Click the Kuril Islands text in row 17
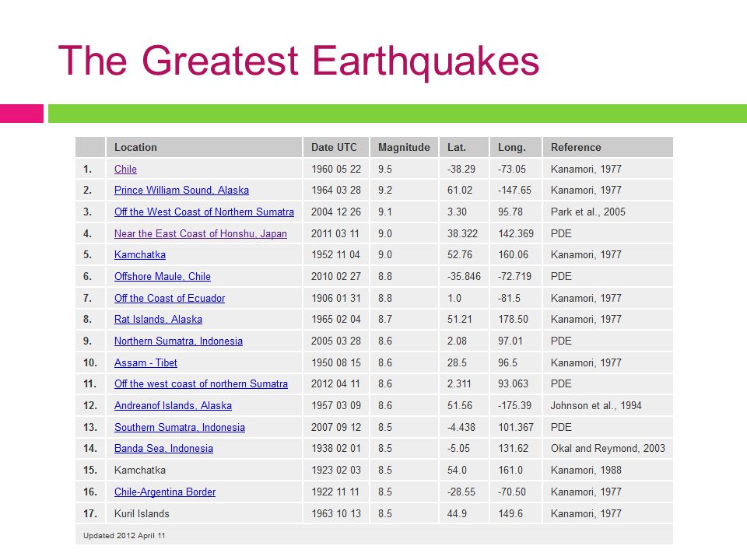 click(142, 514)
